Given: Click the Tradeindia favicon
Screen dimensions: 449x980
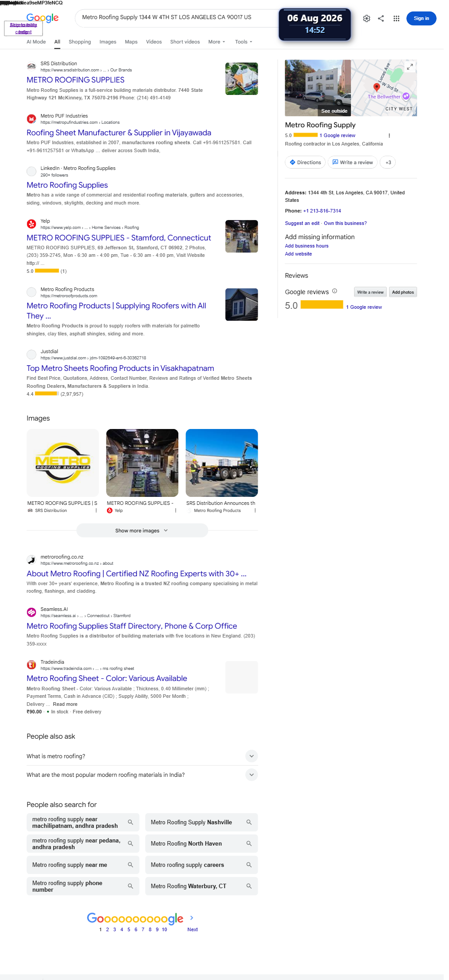Looking at the screenshot, I should click(32, 665).
